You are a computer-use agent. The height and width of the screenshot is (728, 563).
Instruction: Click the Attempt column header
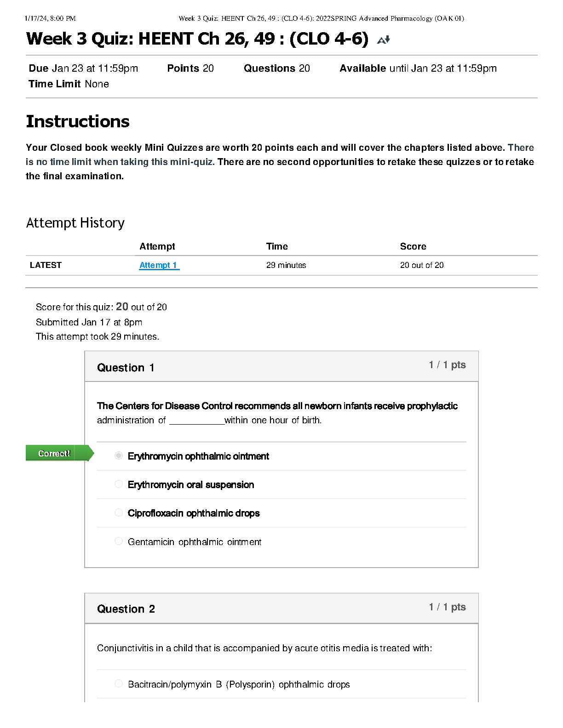157,246
